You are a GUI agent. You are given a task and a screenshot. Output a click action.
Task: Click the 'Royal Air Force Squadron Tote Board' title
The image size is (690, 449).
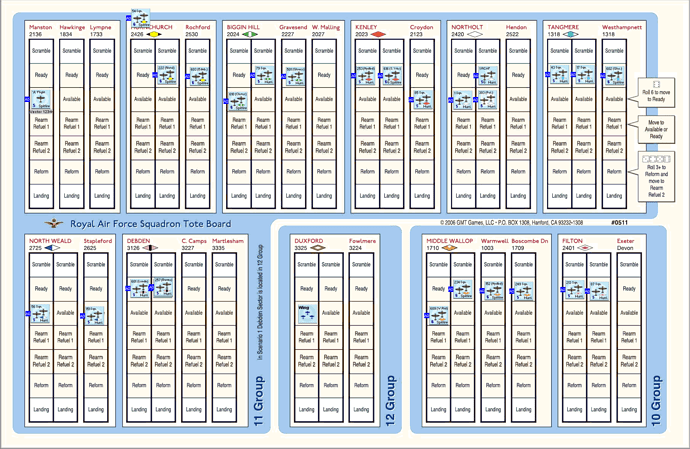coord(150,224)
